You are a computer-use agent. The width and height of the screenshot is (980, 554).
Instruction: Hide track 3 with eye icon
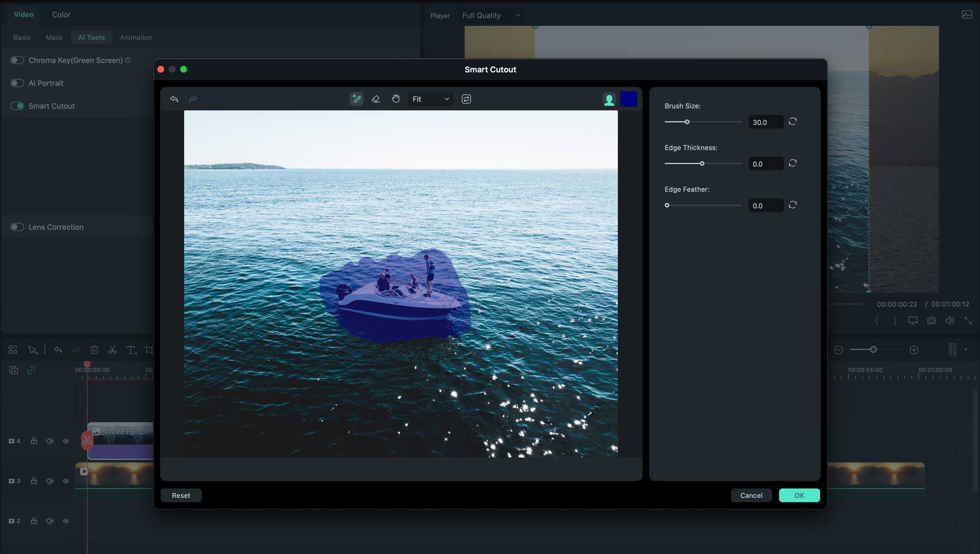click(x=66, y=481)
